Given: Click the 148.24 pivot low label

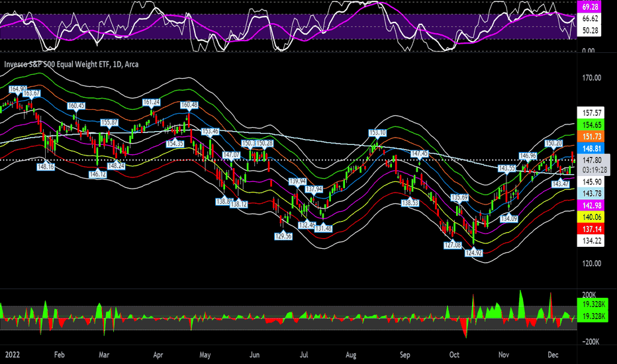Looking at the screenshot, I should coord(116,166).
